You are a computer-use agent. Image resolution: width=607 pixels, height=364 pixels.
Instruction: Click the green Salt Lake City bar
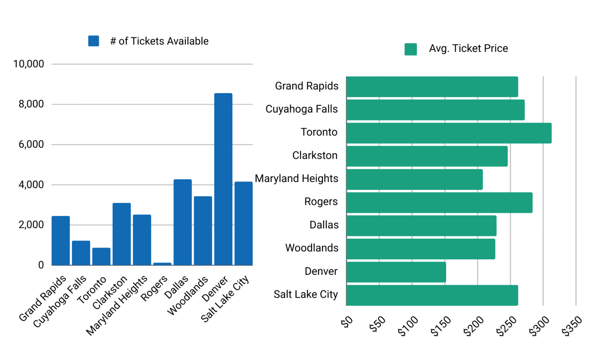(x=432, y=295)
